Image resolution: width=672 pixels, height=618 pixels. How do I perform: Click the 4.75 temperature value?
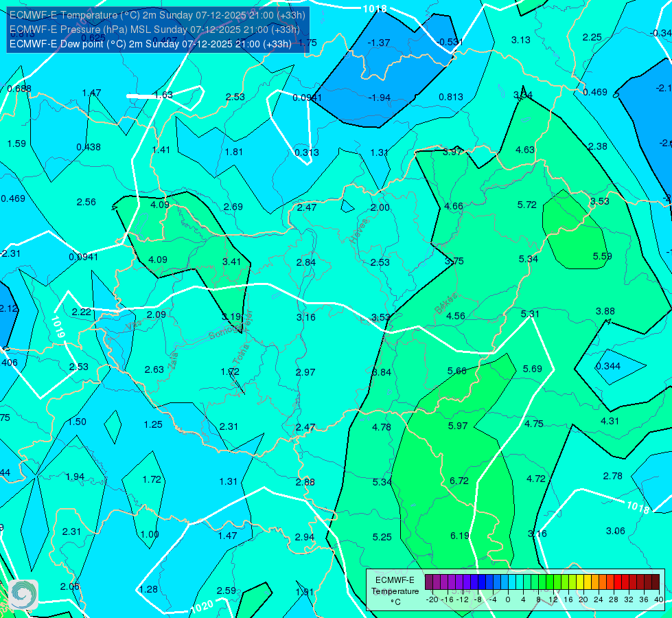click(x=534, y=424)
